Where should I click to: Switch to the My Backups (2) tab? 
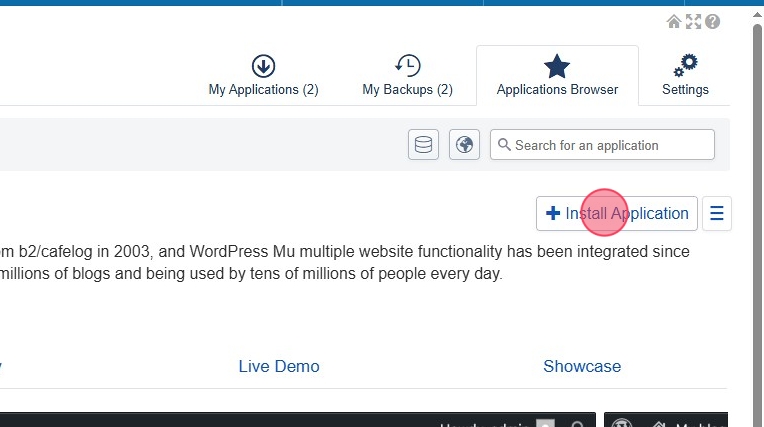click(x=407, y=76)
